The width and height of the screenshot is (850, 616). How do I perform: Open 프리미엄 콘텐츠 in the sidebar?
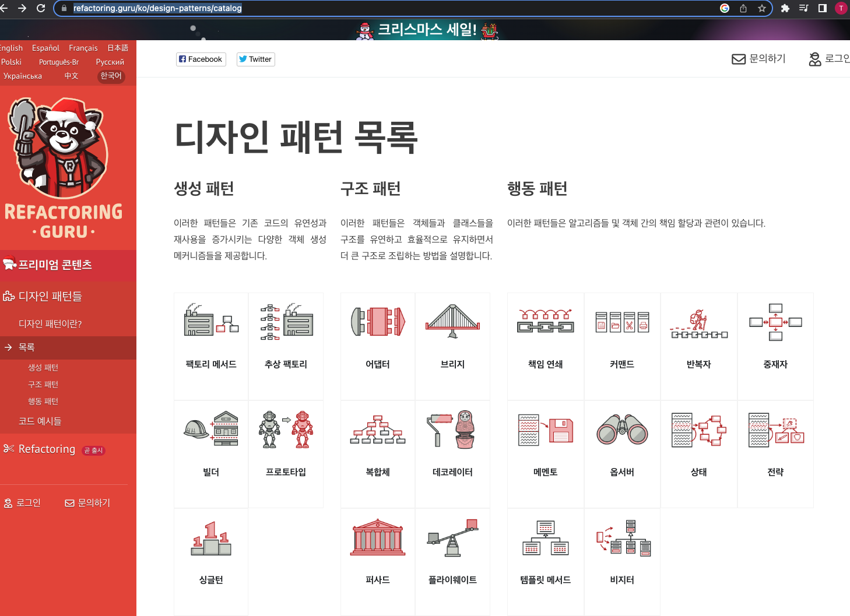point(68,265)
